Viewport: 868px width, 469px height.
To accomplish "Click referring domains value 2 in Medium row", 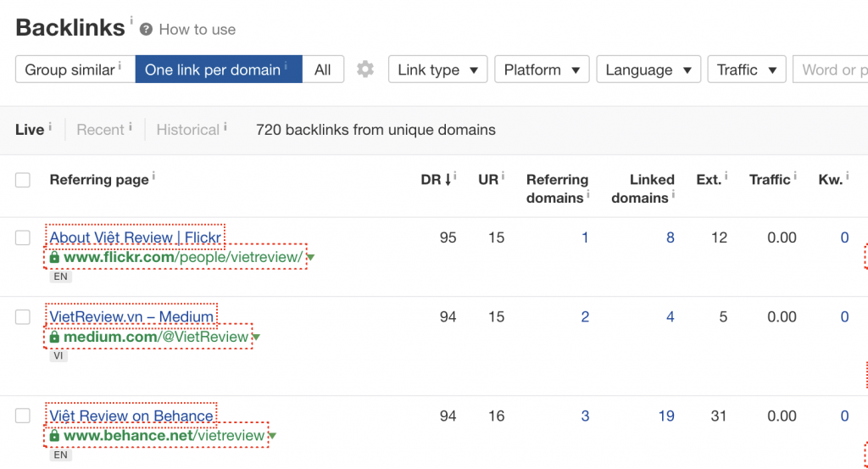I will coord(585,316).
